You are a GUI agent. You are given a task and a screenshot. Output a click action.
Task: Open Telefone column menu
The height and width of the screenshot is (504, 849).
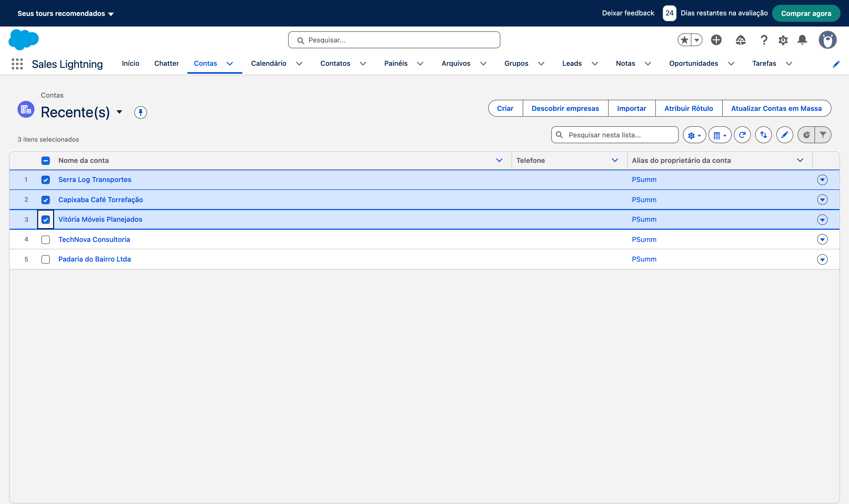615,160
